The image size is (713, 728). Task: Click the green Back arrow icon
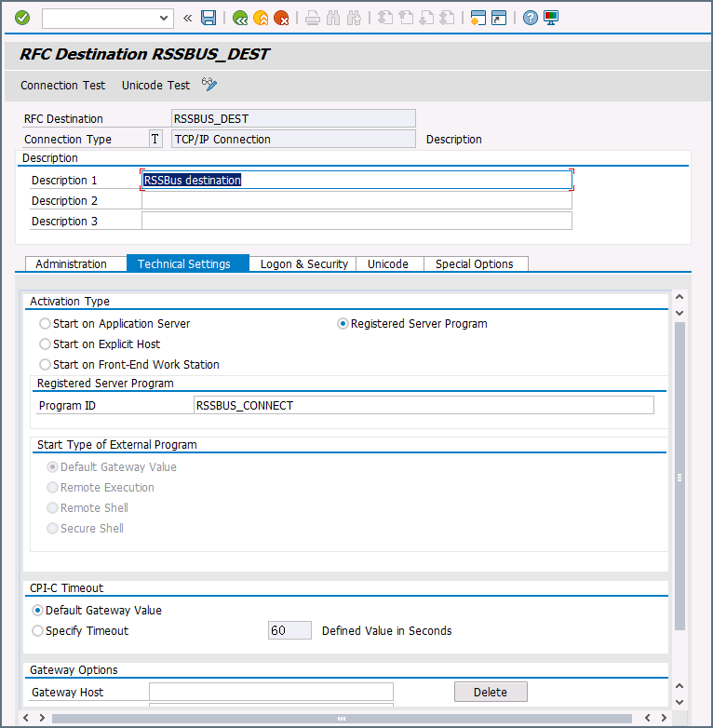[x=240, y=18]
